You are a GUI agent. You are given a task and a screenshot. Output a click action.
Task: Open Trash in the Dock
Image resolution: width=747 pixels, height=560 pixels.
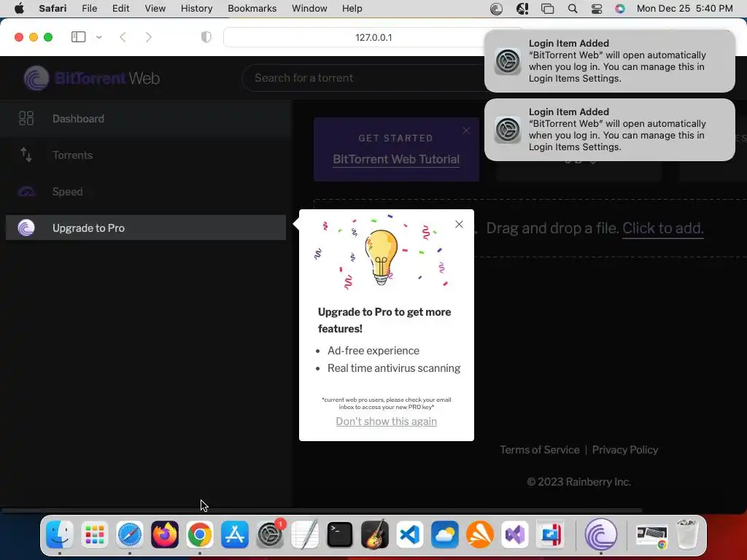coord(687,534)
